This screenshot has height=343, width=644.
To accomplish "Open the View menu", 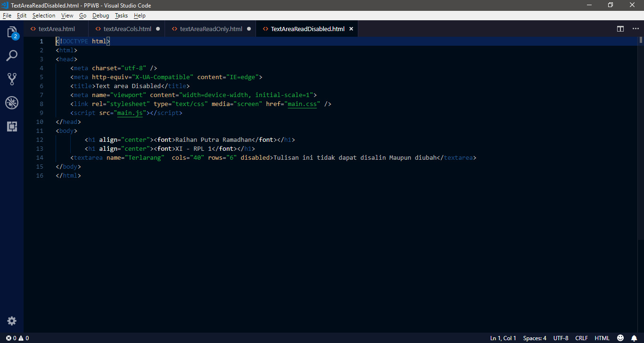I will 67,16.
